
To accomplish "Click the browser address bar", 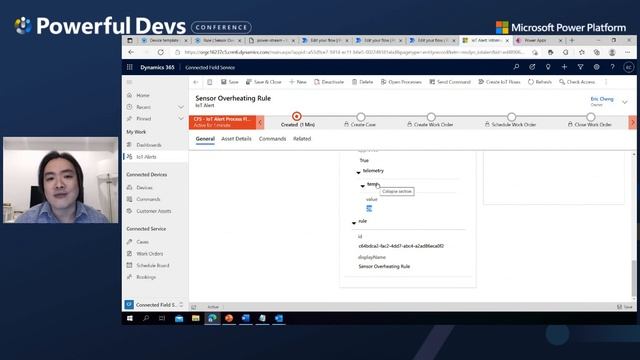I will [x=353, y=52].
